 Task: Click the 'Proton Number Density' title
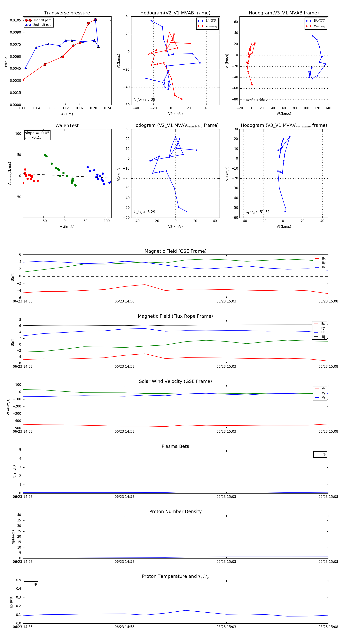[175, 511]
